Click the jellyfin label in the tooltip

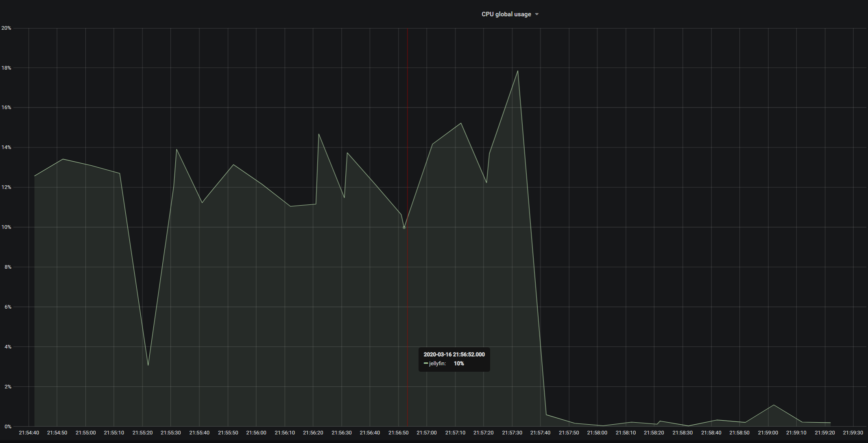[437, 364]
